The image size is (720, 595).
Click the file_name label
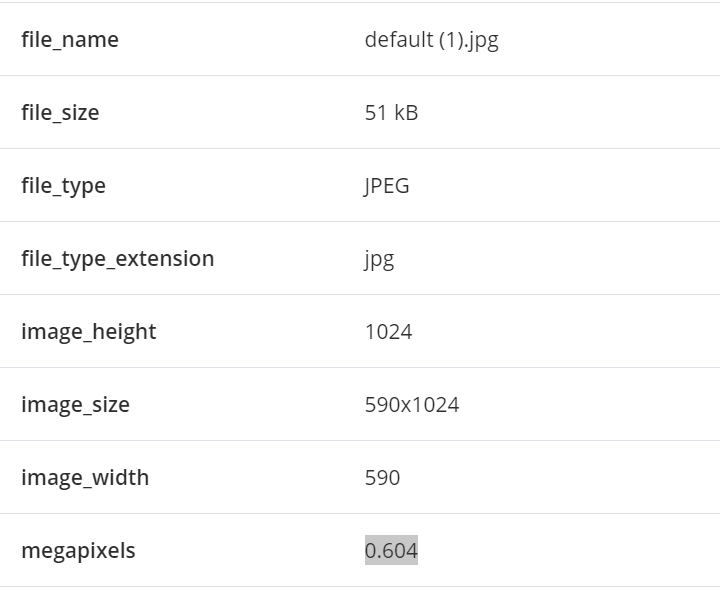point(70,40)
